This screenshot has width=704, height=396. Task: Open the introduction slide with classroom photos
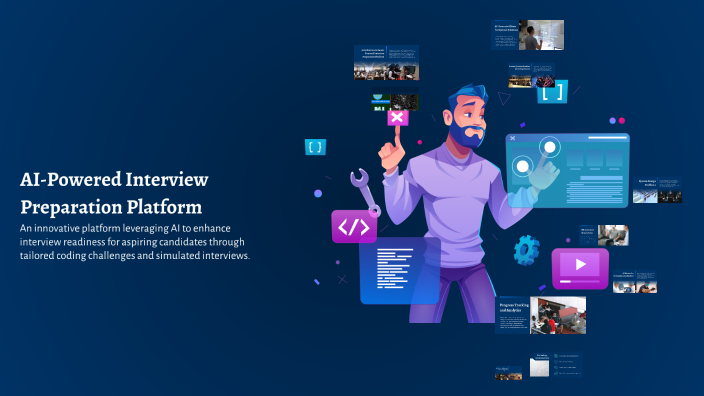tap(386, 62)
